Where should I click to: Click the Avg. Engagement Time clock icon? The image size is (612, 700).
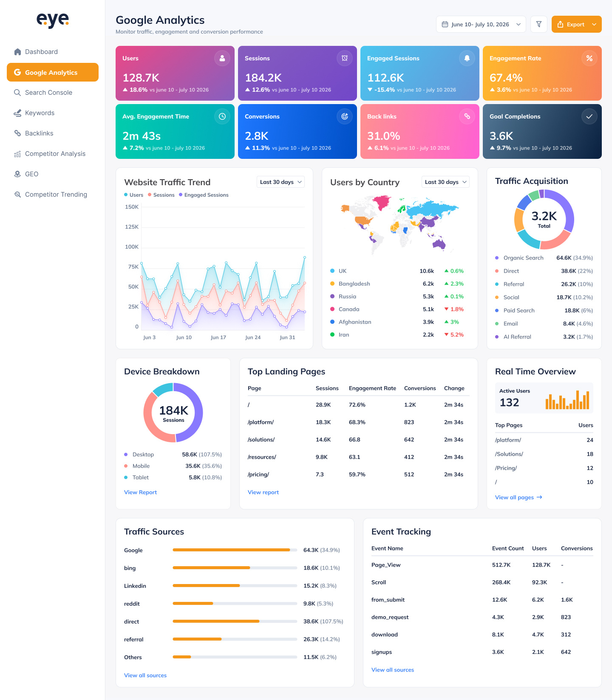(x=222, y=116)
